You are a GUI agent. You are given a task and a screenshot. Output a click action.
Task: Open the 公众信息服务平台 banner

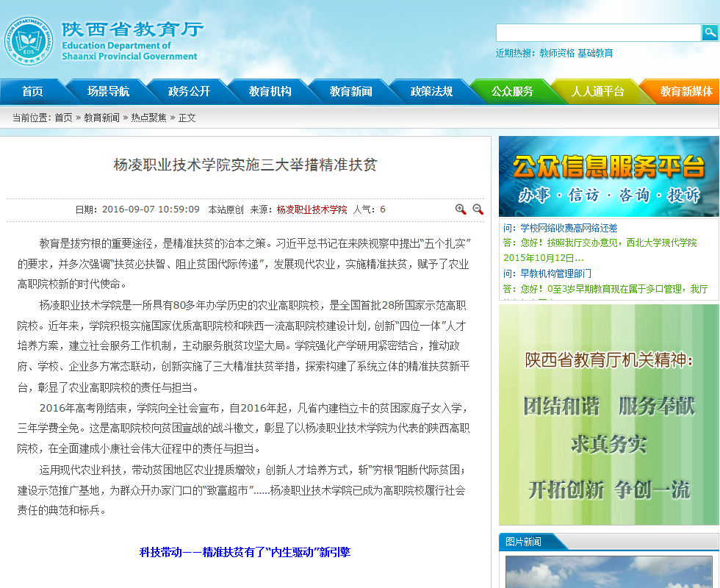click(608, 176)
